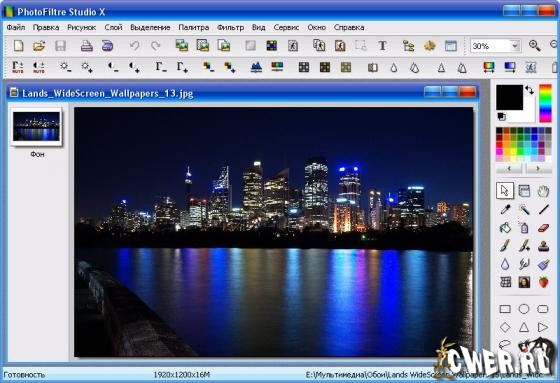Choose the ellipse selection shape
560x383 pixels.
point(524,309)
